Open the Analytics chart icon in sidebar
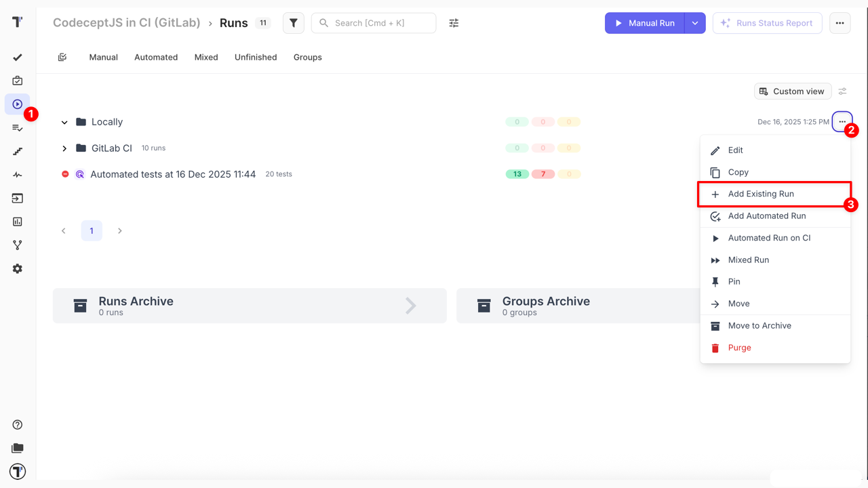 point(18,222)
